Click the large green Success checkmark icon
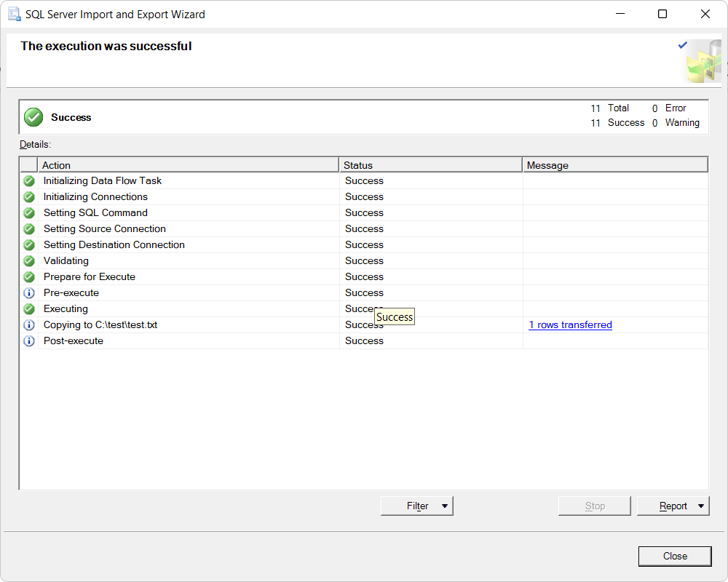Screen dimensions: 728x582 click(x=33, y=116)
